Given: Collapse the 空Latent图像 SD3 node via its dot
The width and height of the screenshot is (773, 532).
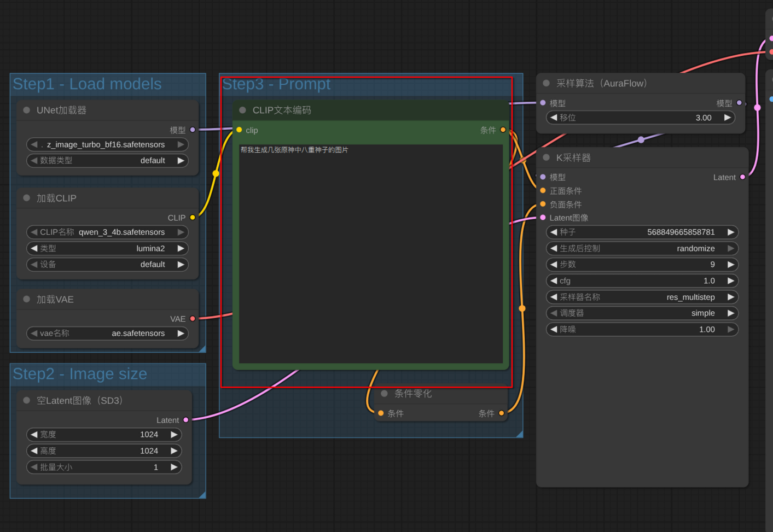Looking at the screenshot, I should point(26,400).
